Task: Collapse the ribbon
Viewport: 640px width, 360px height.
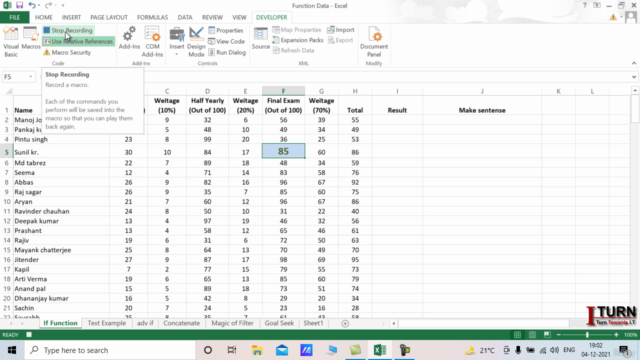Action: coord(634,63)
